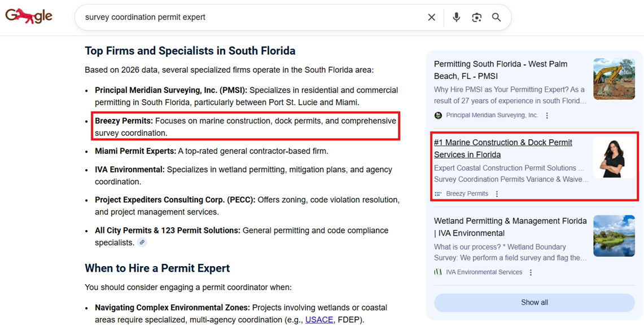Open '#1 Marine Construction & Dock Permit Services' link
644x327 pixels.
503,148
